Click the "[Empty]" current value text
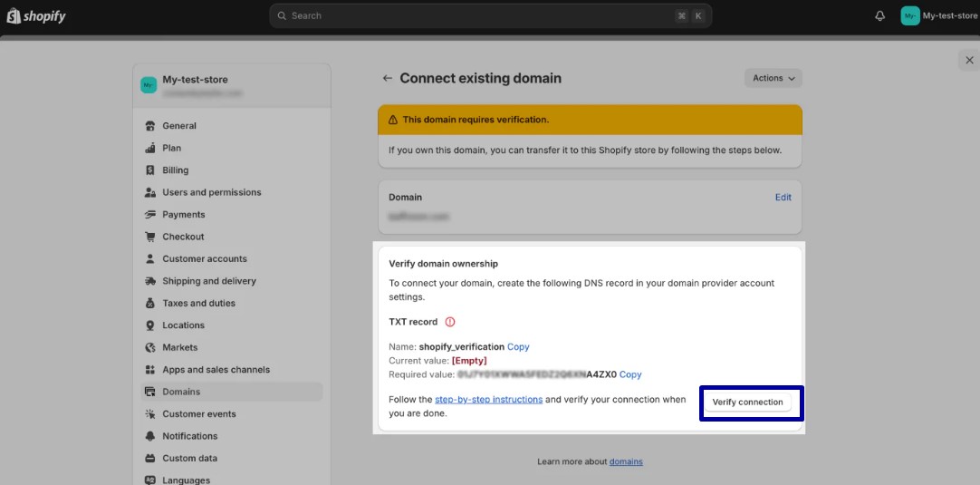 click(x=469, y=361)
